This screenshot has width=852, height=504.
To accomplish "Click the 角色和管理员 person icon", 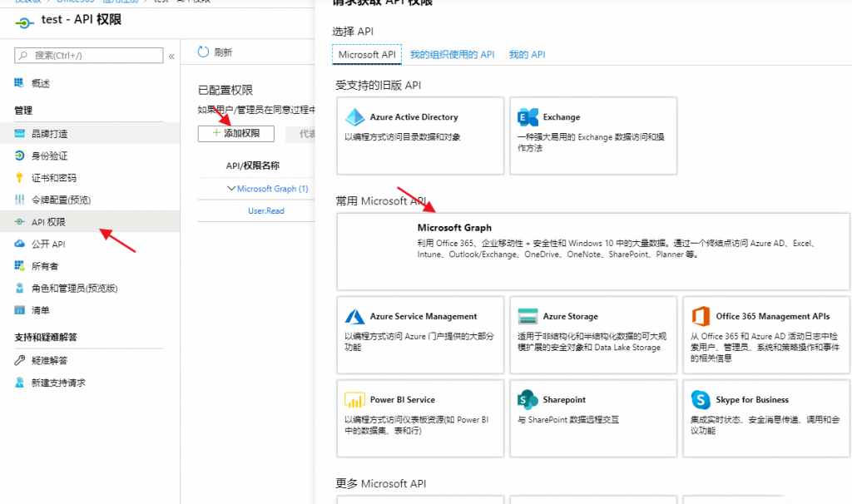I will pos(20,288).
